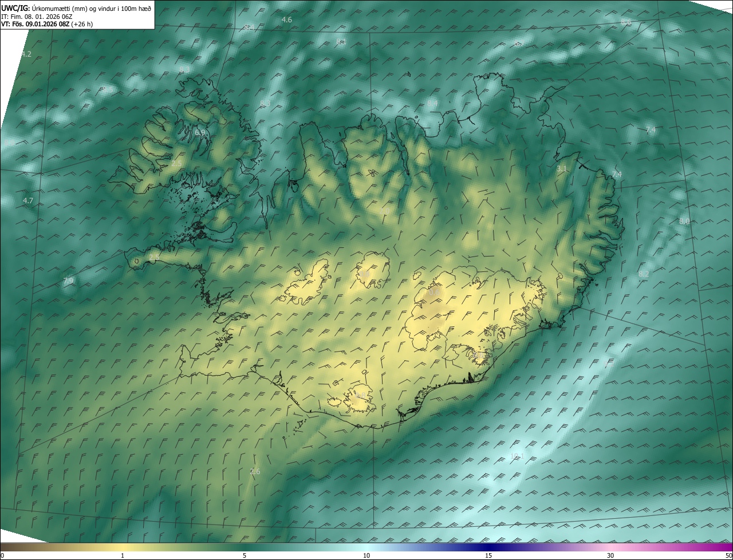Click the colour scale tick label "15"
This screenshot has width=733, height=560.
(x=488, y=556)
